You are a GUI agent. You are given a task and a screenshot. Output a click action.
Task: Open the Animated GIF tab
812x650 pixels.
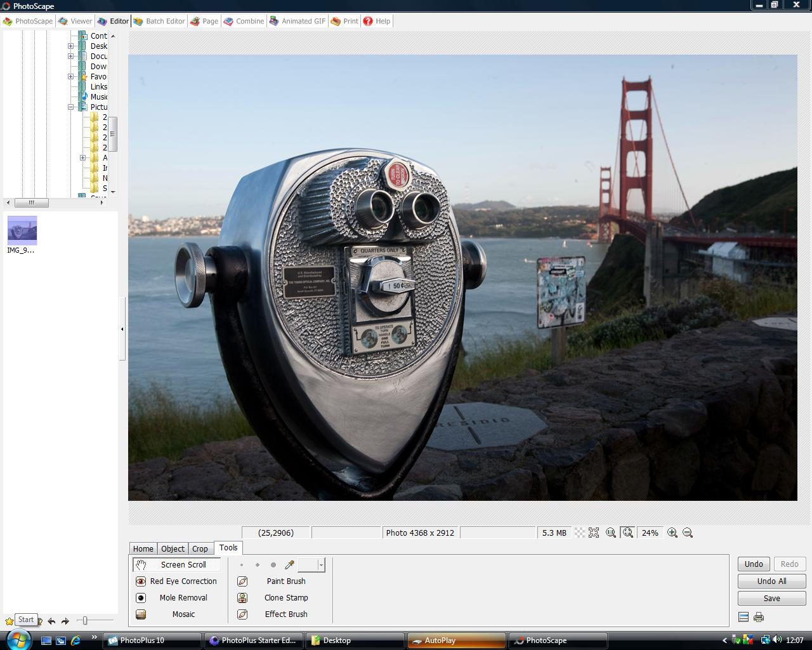tap(297, 21)
